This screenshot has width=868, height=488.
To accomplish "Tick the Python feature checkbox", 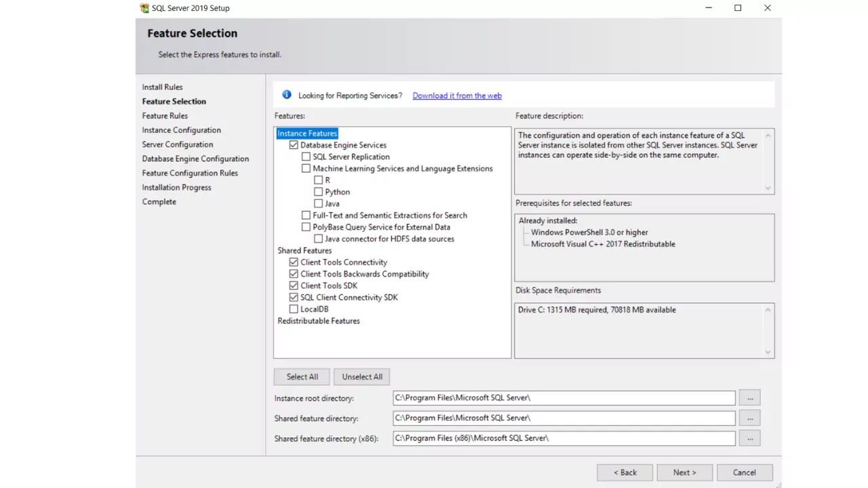I will pyautogui.click(x=318, y=192).
